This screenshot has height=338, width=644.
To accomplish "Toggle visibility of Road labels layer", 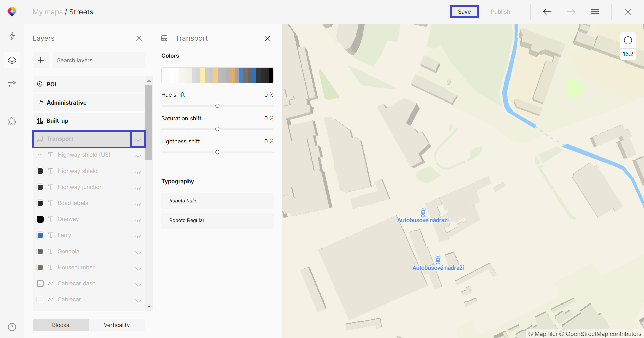I will click(x=138, y=204).
